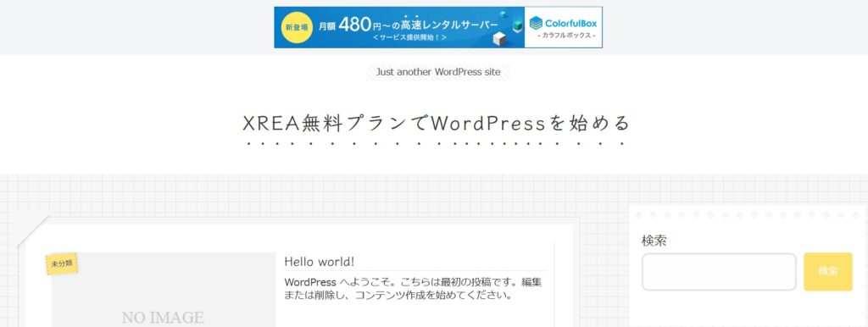Click the Just another WordPress site tagline

click(438, 72)
